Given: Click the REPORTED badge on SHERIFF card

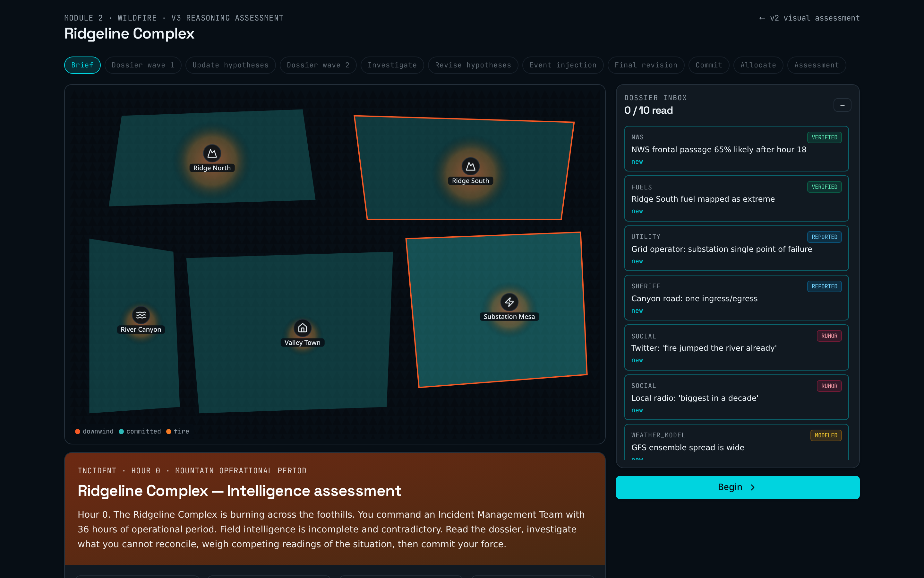Looking at the screenshot, I should [824, 286].
